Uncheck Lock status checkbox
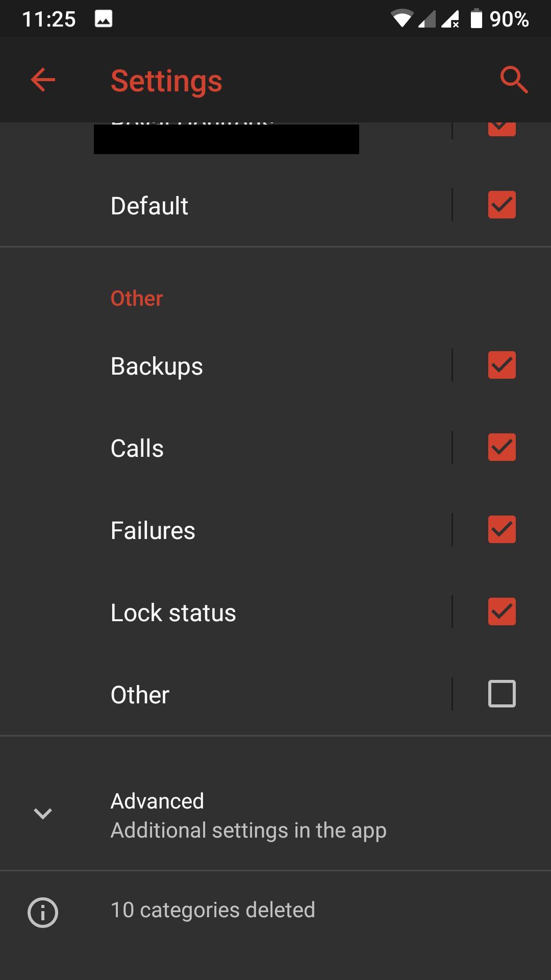This screenshot has height=980, width=551. [x=502, y=611]
